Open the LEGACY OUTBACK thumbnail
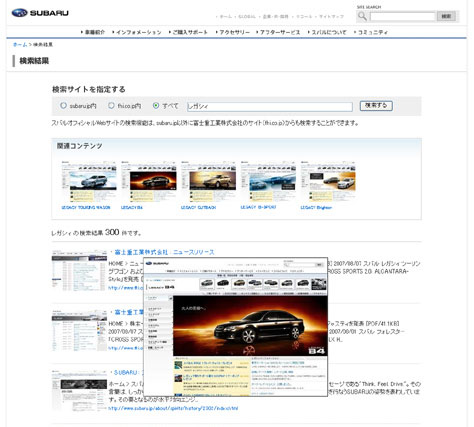 tap(208, 181)
